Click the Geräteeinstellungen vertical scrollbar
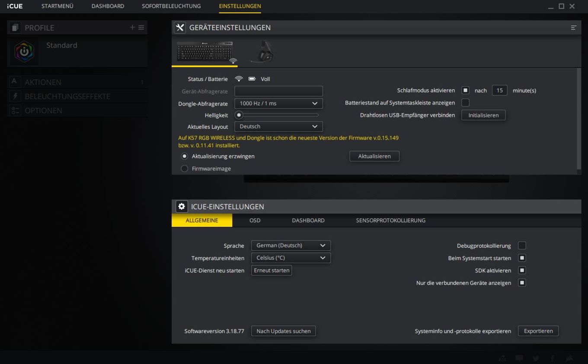 [x=579, y=120]
